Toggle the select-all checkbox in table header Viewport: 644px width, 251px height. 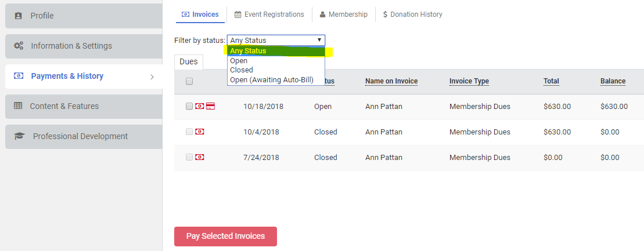(x=189, y=82)
